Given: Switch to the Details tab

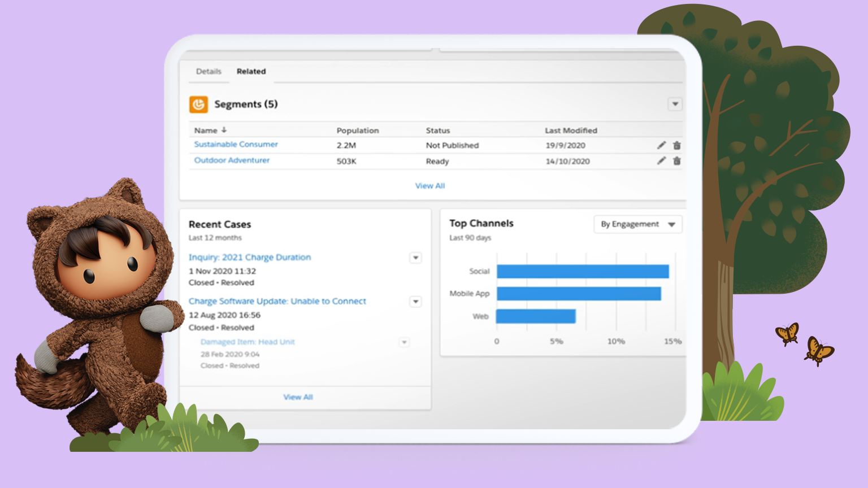Looking at the screenshot, I should coord(209,71).
